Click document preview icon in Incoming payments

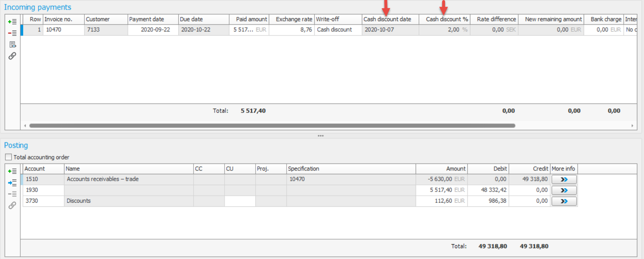12,45
